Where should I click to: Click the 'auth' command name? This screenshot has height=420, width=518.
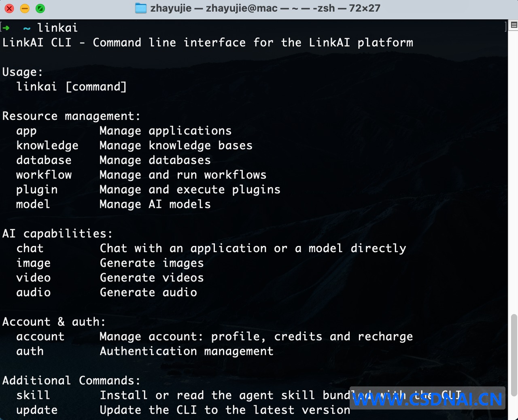(x=30, y=351)
